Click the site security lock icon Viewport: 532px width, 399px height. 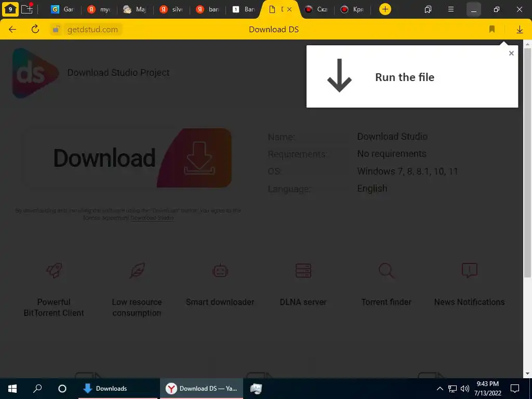point(56,30)
